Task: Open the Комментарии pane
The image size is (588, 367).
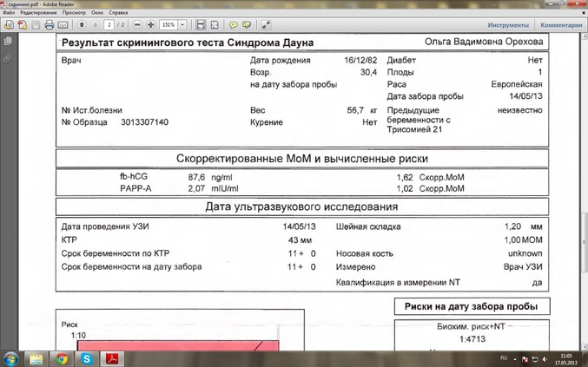Action: pyautogui.click(x=561, y=25)
